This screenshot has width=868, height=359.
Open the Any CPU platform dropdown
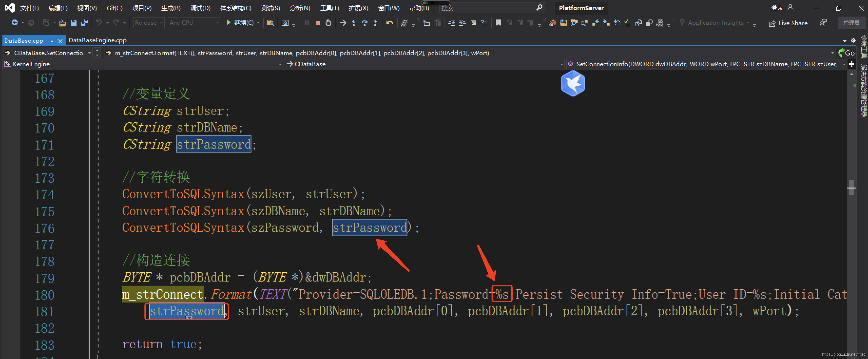pyautogui.click(x=194, y=23)
